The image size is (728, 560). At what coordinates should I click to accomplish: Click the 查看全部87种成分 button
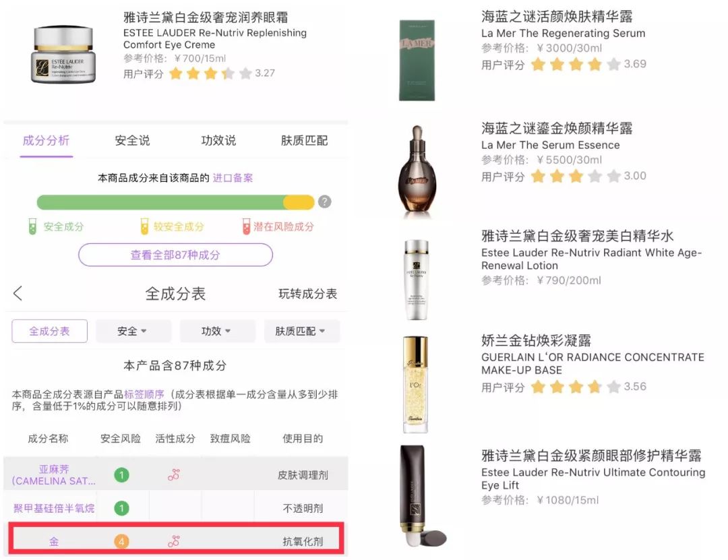pos(175,255)
